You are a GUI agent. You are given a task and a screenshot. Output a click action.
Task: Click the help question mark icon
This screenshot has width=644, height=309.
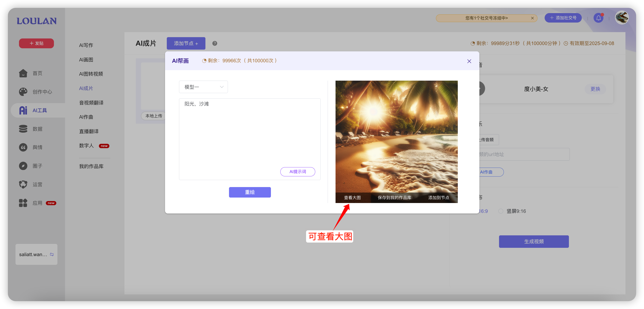pyautogui.click(x=215, y=43)
